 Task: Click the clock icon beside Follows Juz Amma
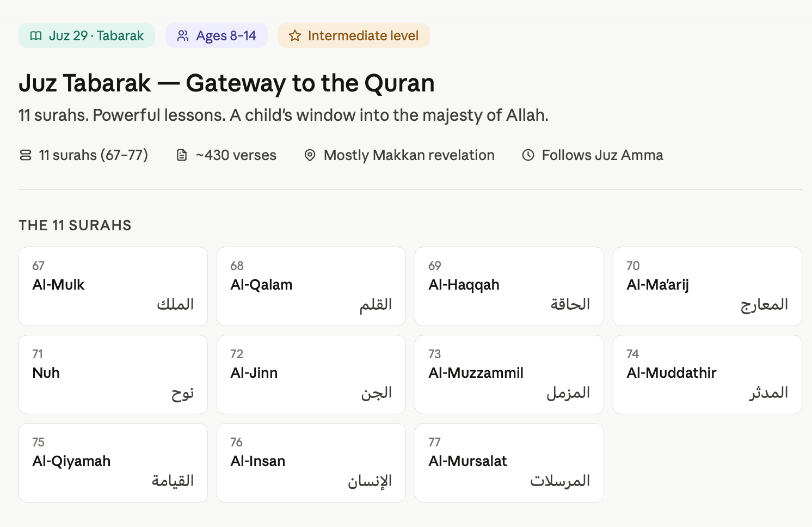528,155
